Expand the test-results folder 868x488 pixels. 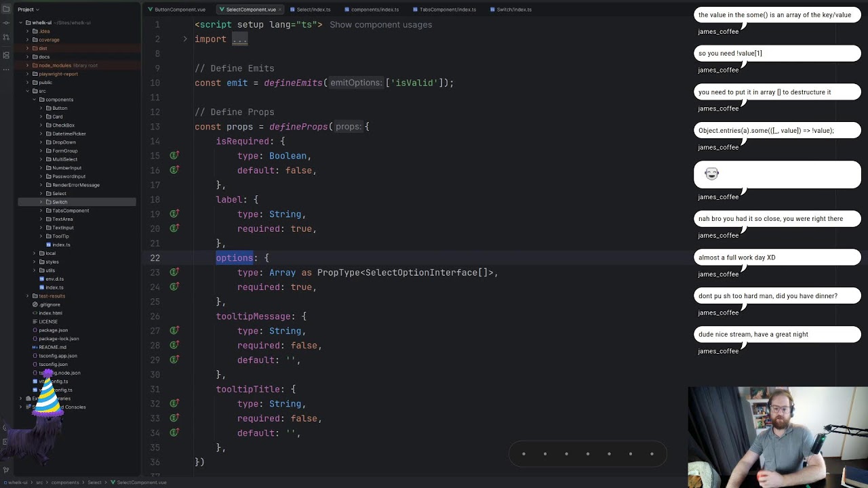coord(28,296)
